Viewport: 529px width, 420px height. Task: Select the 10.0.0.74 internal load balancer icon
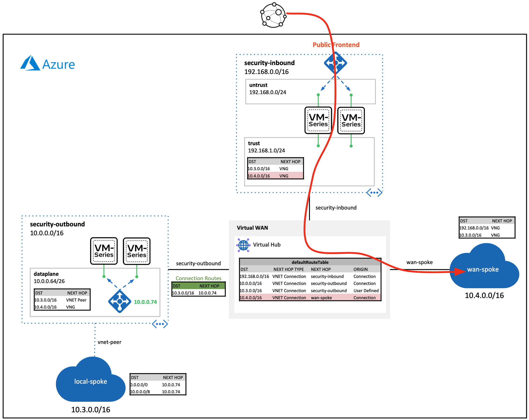(119, 302)
